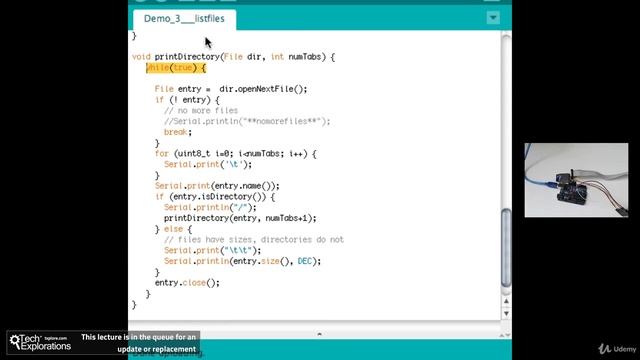
Task: Click the editor scroll up arrow
Action: (x=506, y=301)
